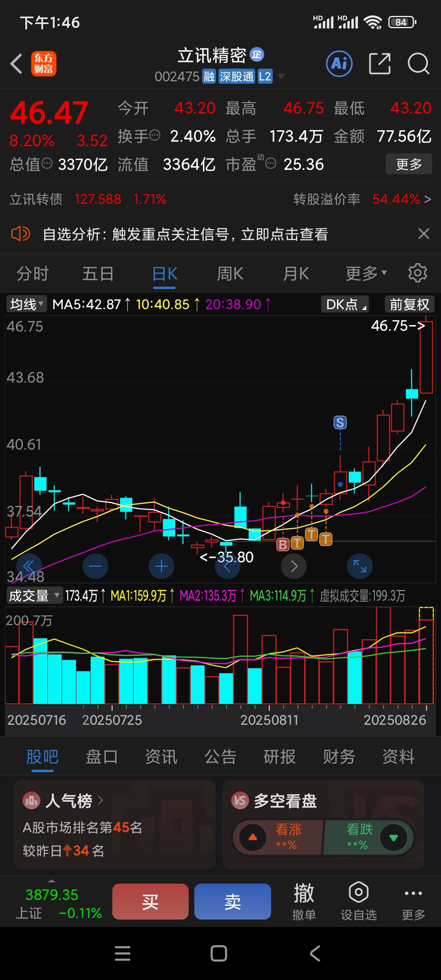Toggle 前复权 adjustment setting
Screen dimensions: 441x980
409,304
